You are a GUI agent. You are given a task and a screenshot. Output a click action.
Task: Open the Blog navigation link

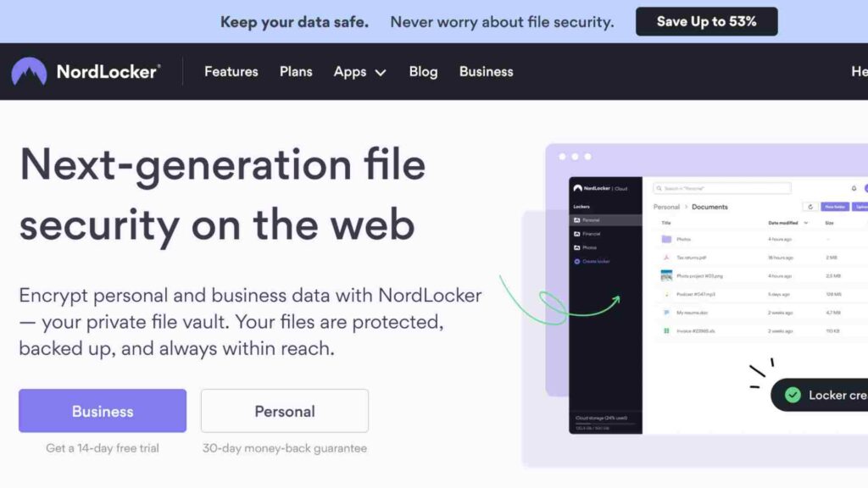pos(423,71)
